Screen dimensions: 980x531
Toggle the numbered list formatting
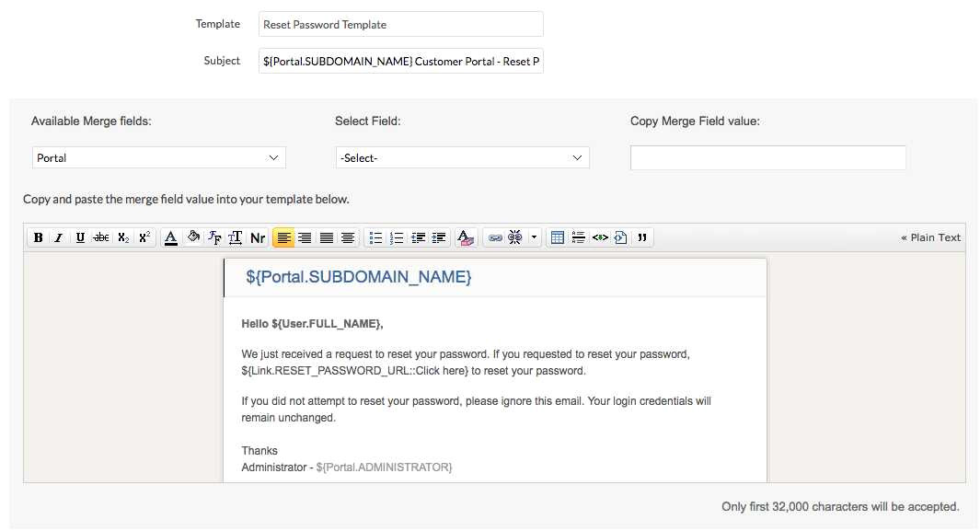point(396,237)
